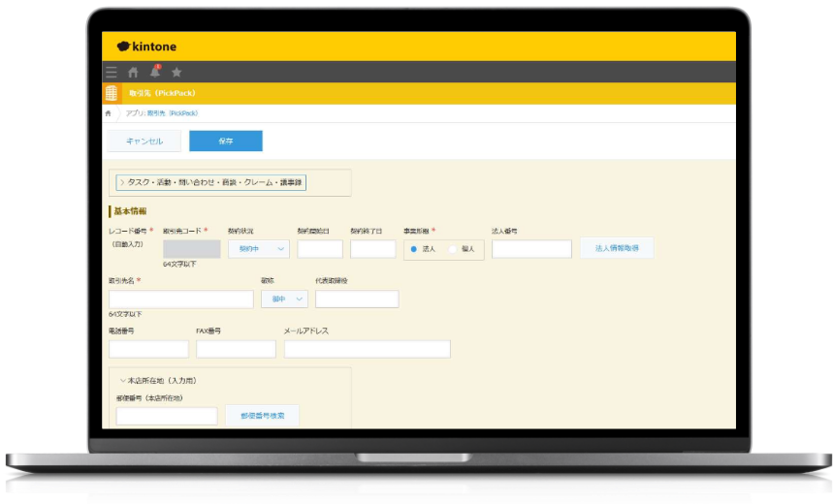This screenshot has height=504, width=834.
Task: Click the メールアドレス input field
Action: pyautogui.click(x=368, y=349)
